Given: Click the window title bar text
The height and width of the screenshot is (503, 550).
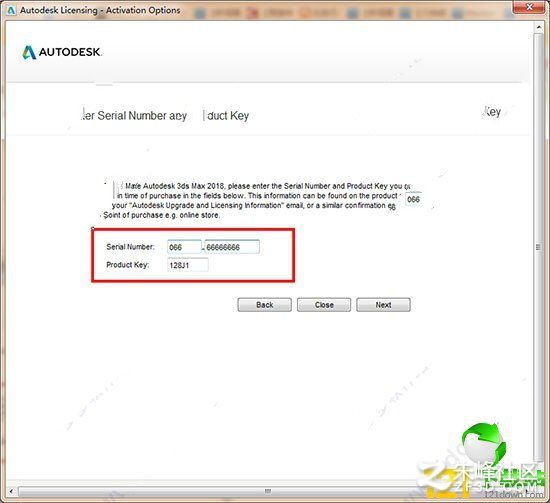Looking at the screenshot, I should (x=100, y=10).
